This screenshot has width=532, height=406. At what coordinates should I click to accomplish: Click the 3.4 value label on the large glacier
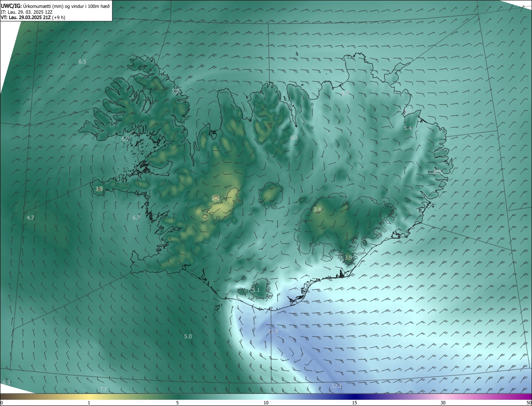tap(317, 210)
